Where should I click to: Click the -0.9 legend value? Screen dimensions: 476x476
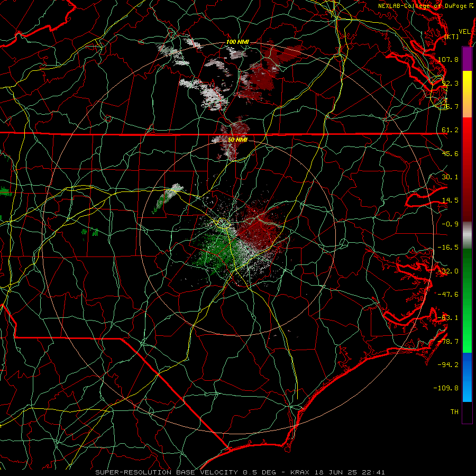click(450, 224)
